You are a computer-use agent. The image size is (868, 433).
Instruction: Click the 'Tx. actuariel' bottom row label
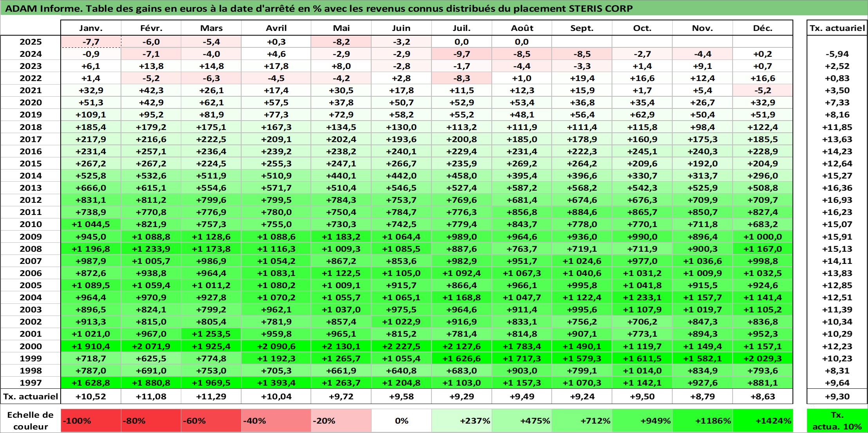[31, 397]
